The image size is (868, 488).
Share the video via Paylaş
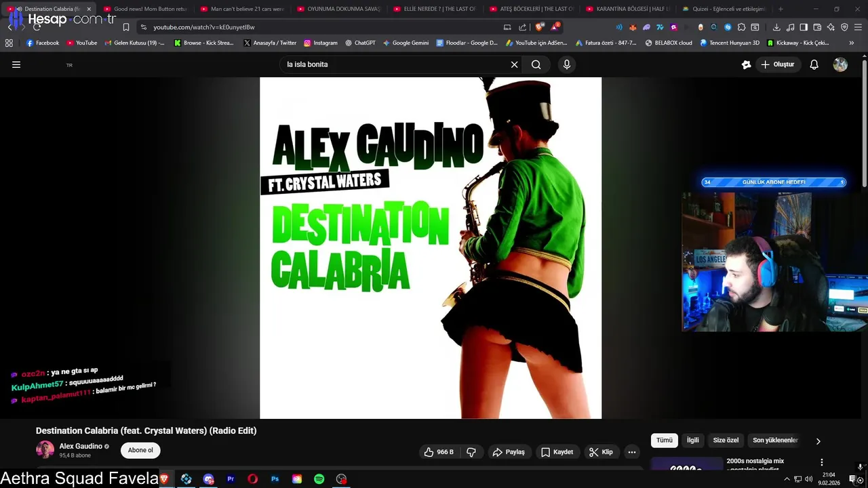click(509, 452)
